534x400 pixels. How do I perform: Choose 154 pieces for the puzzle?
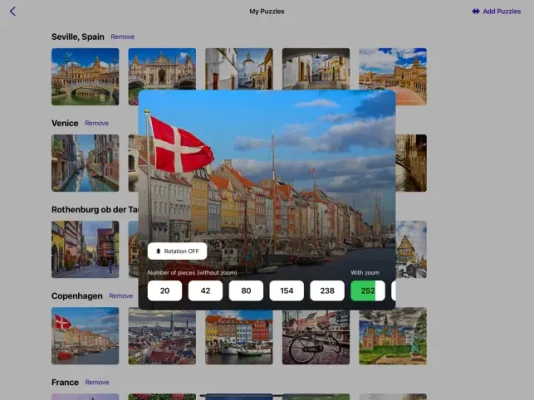(x=286, y=291)
